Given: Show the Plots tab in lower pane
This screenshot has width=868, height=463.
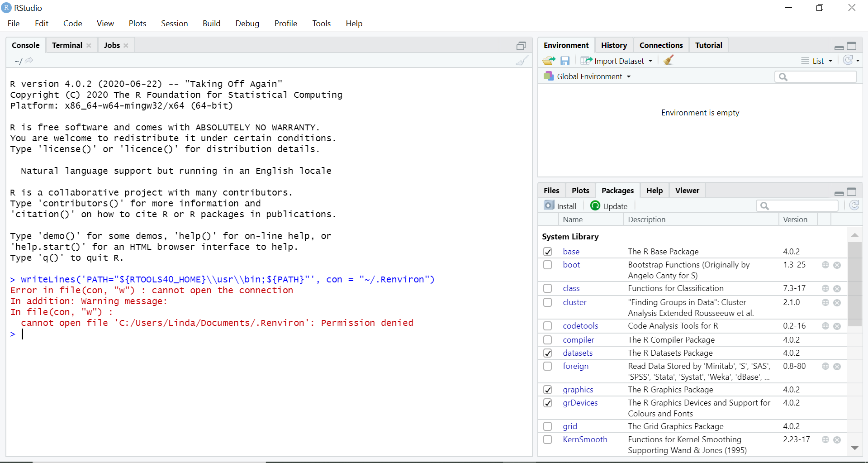Looking at the screenshot, I should [x=580, y=191].
